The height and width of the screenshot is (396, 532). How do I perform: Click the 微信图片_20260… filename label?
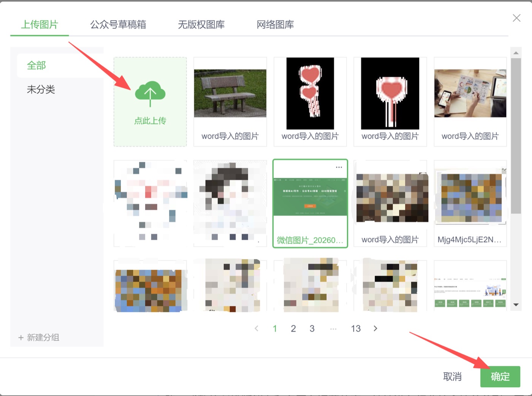(310, 240)
